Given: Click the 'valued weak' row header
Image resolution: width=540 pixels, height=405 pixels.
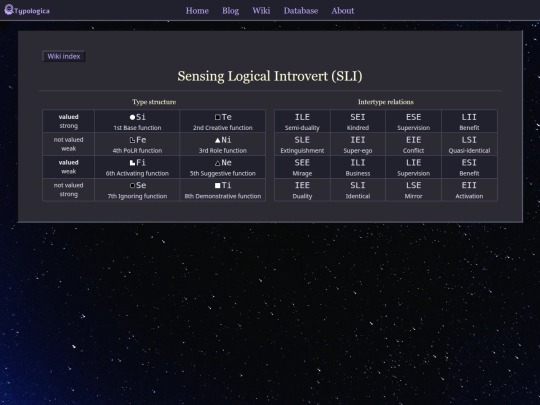Looking at the screenshot, I should pos(69,167).
